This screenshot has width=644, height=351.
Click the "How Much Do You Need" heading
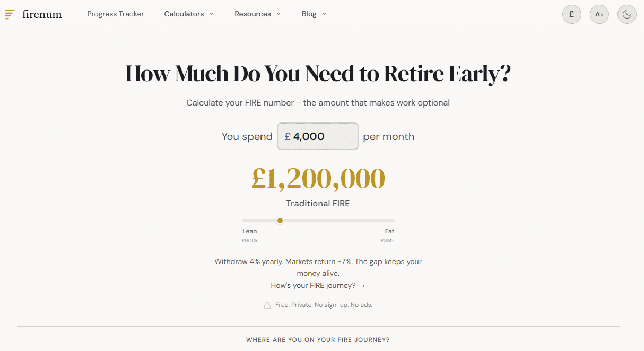point(318,74)
